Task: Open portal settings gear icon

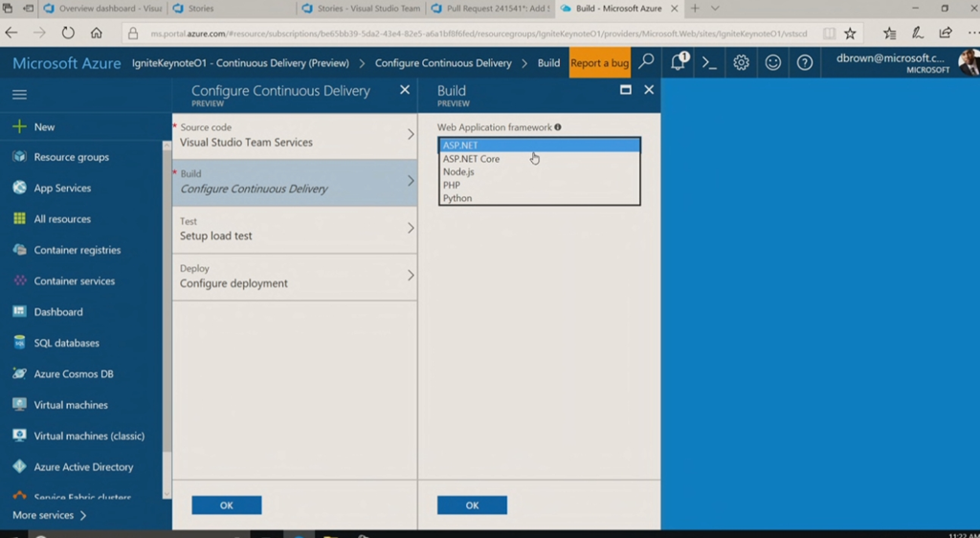Action: pos(742,63)
